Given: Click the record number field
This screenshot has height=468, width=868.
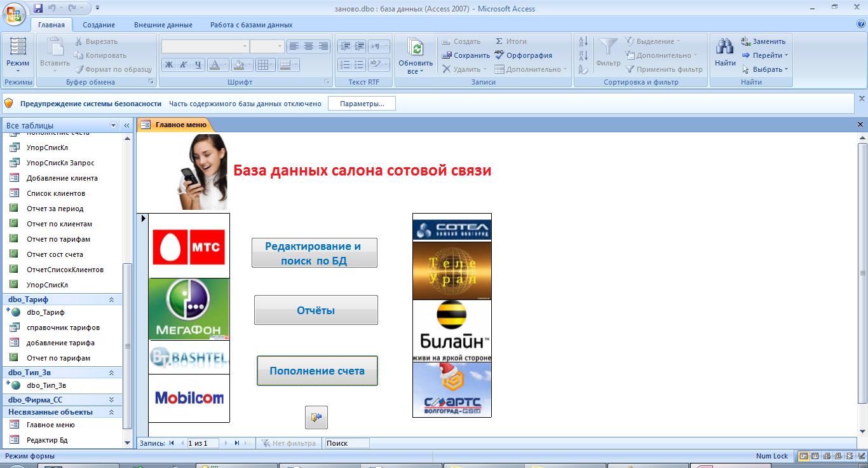Looking at the screenshot, I should click(x=202, y=443).
